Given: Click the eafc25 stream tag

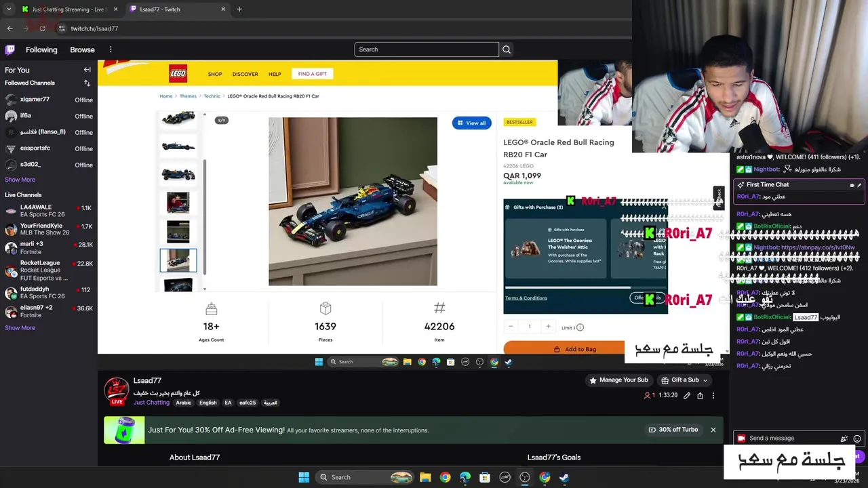Looking at the screenshot, I should [248, 403].
